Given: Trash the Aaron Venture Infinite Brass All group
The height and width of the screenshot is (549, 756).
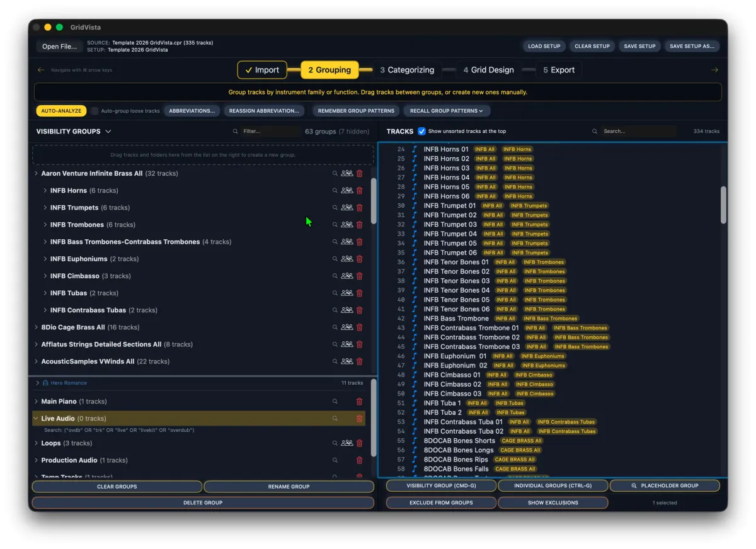Looking at the screenshot, I should click(x=360, y=174).
